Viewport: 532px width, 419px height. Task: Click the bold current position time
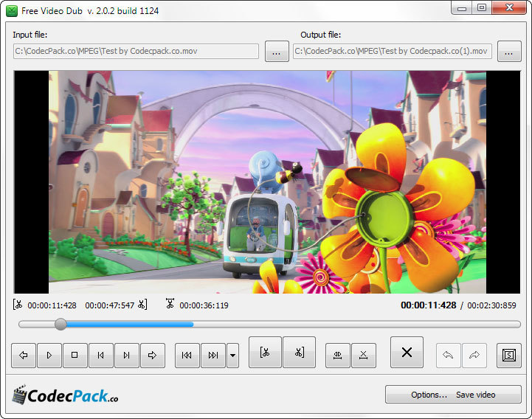point(429,305)
